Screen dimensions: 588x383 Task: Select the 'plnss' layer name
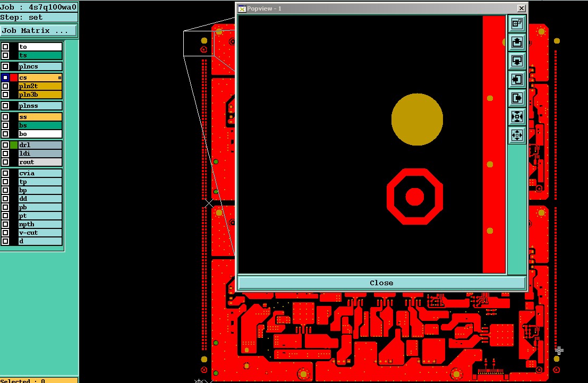tap(40, 106)
